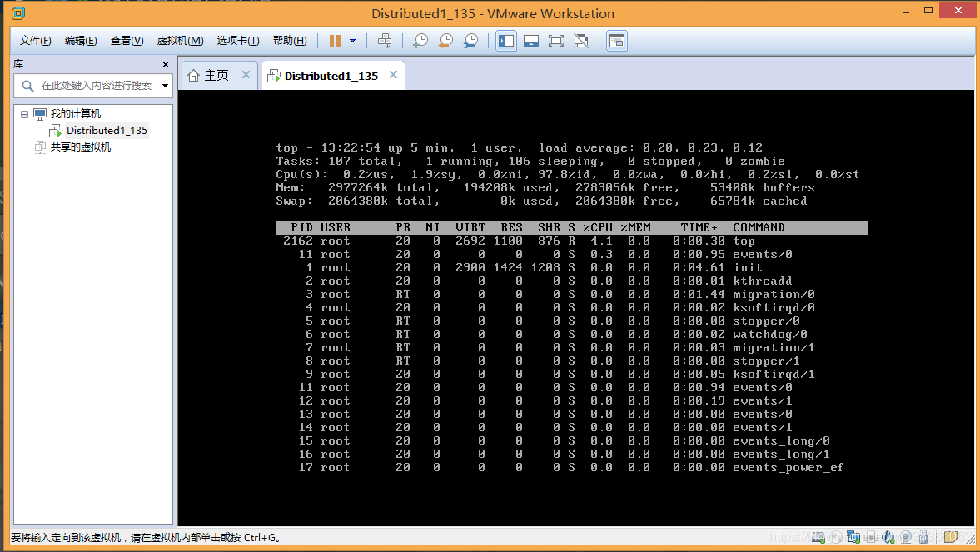Take a snapshot of the VM
Screen dimensions: 980x552
pyautogui.click(x=420, y=41)
